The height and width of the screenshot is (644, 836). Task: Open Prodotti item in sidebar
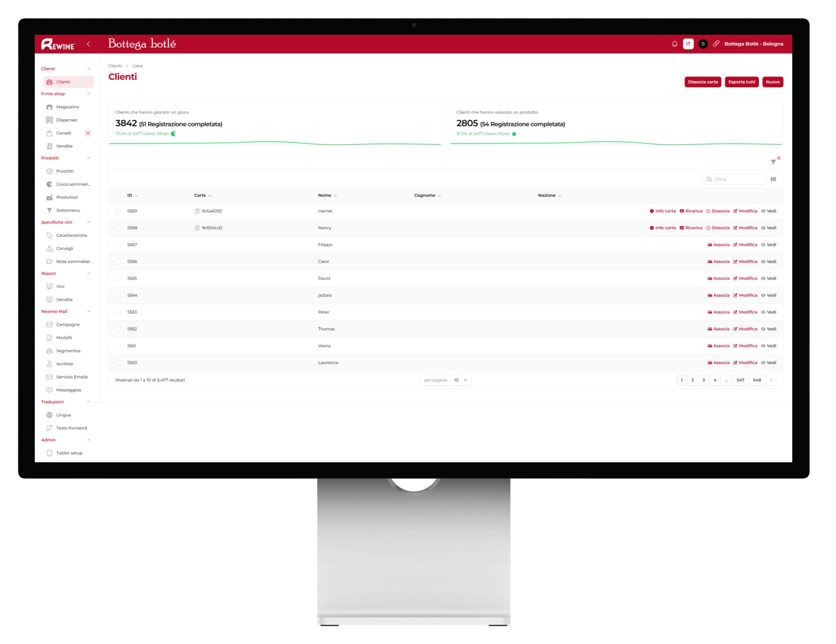(68, 171)
